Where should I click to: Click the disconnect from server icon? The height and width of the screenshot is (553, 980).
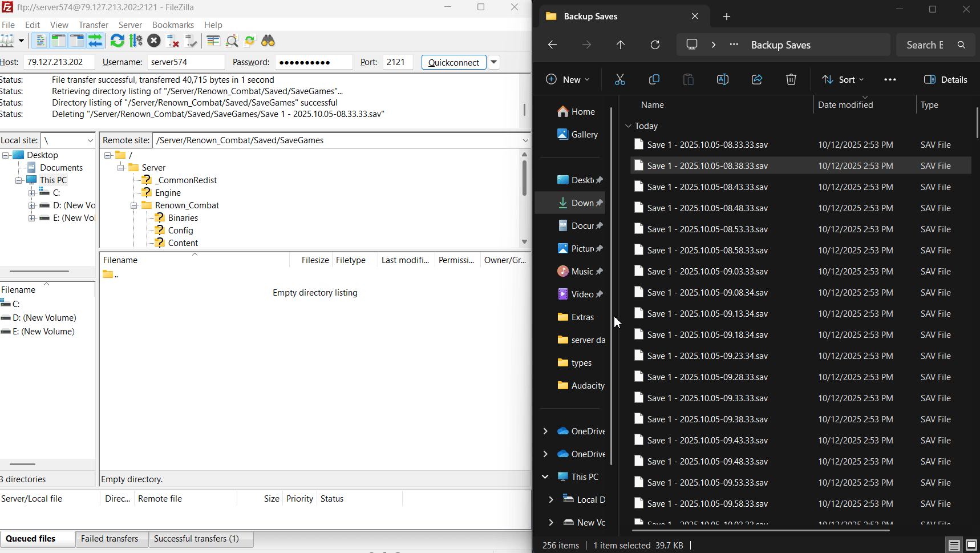point(172,41)
